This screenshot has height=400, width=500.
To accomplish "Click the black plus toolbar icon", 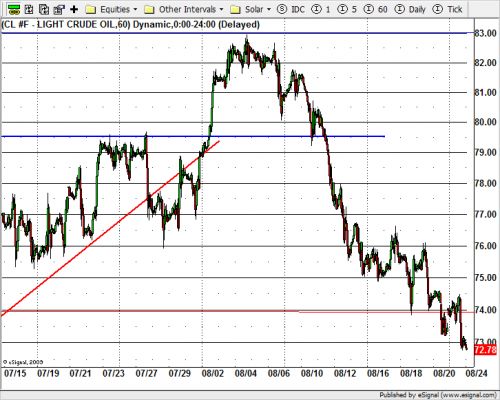I will (x=74, y=9).
